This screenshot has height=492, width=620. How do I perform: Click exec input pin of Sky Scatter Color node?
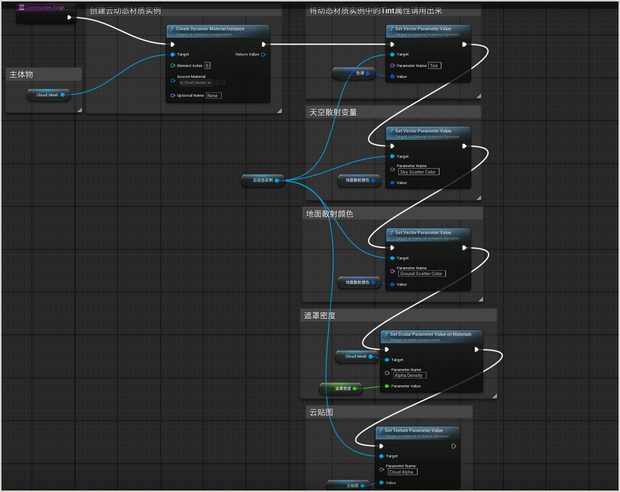pyautogui.click(x=392, y=146)
